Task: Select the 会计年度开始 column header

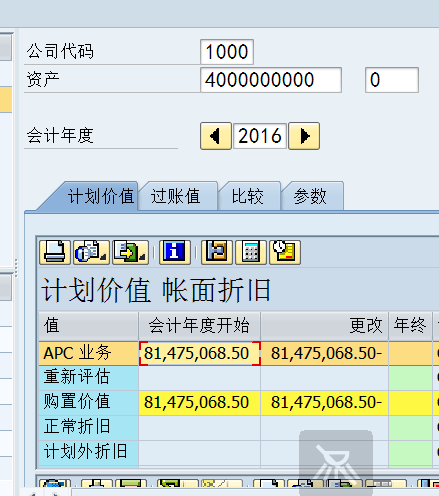Action: 199,326
